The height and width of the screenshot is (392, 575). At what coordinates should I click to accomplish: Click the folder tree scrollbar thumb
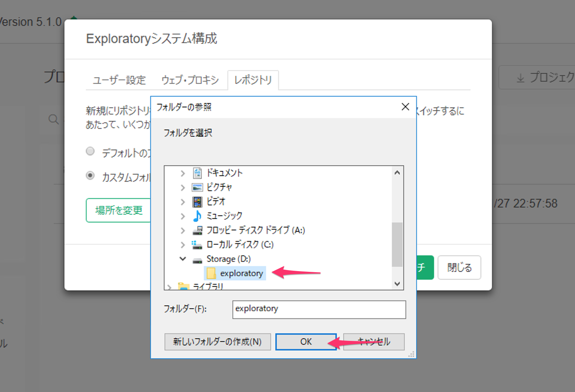click(x=397, y=245)
